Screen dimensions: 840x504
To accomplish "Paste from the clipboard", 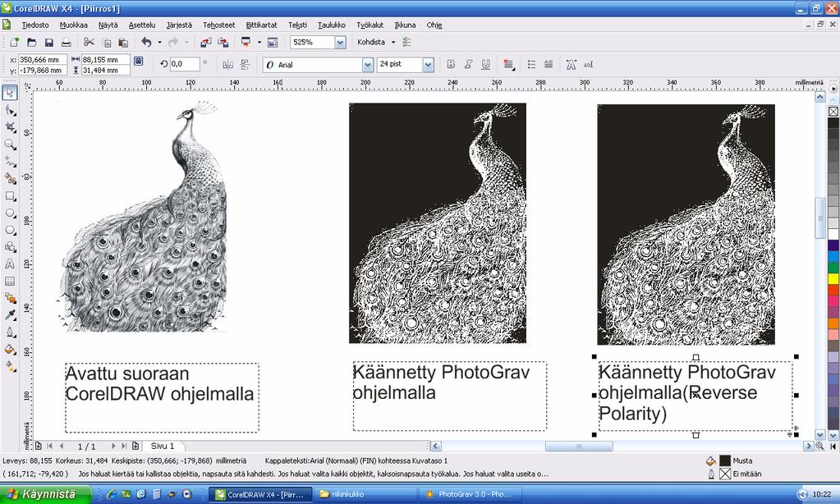I will click(x=123, y=42).
